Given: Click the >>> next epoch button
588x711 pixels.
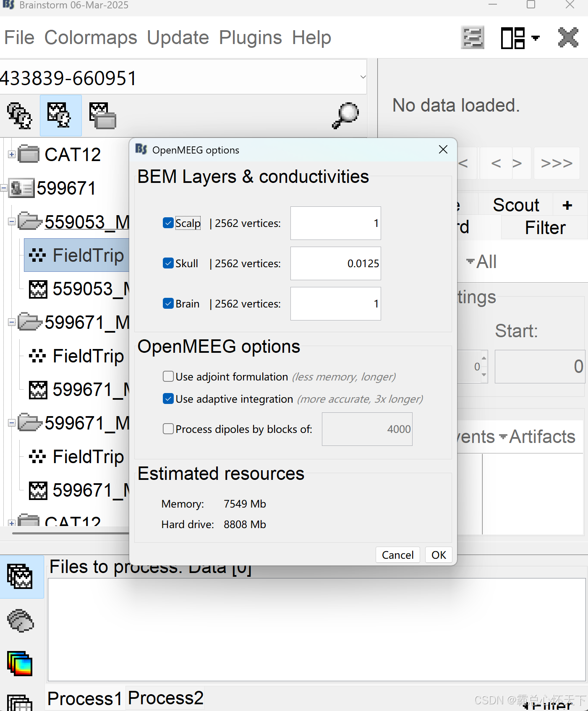Looking at the screenshot, I should tap(557, 163).
